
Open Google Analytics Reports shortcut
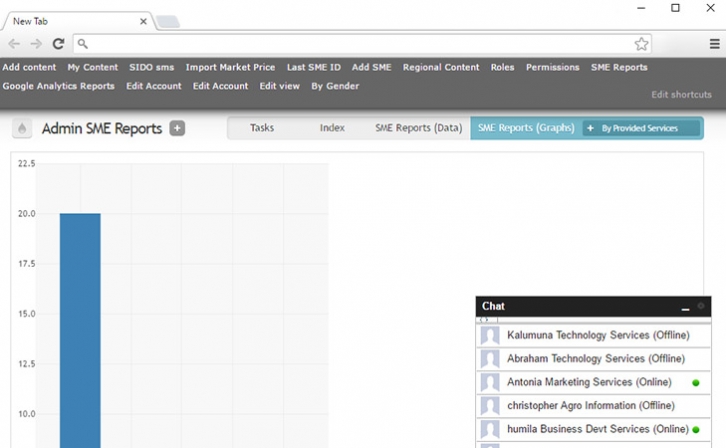pyautogui.click(x=58, y=86)
